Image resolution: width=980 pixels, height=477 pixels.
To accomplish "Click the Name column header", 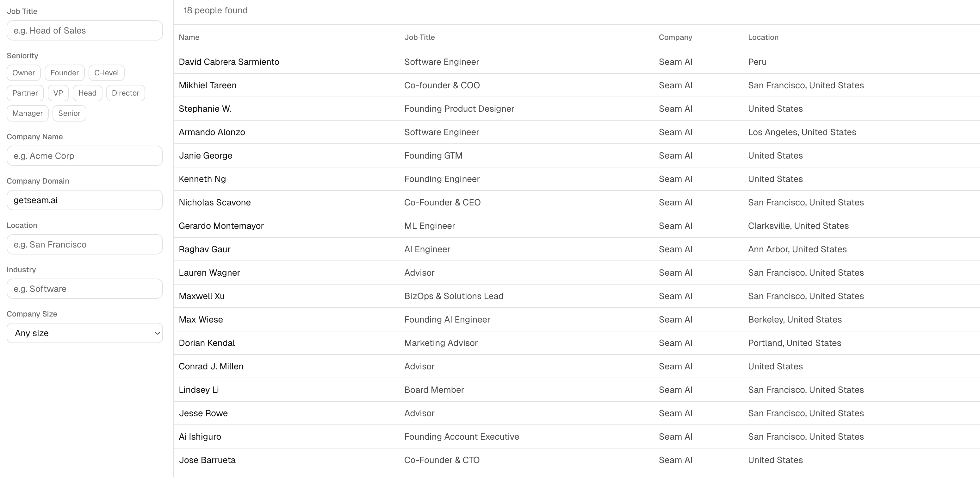I will pyautogui.click(x=189, y=37).
